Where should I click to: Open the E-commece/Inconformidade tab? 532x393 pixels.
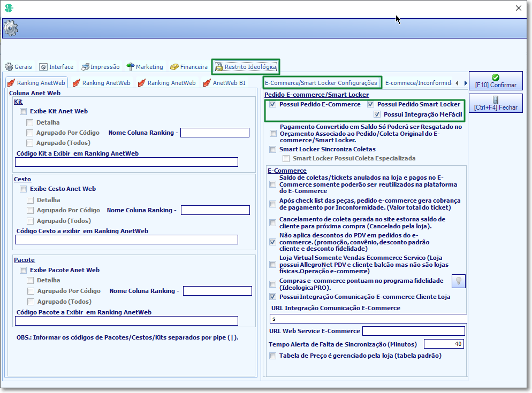point(419,83)
